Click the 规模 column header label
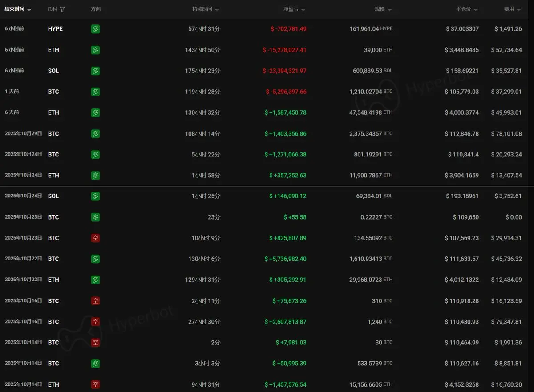The height and width of the screenshot is (392, 534). (x=380, y=9)
